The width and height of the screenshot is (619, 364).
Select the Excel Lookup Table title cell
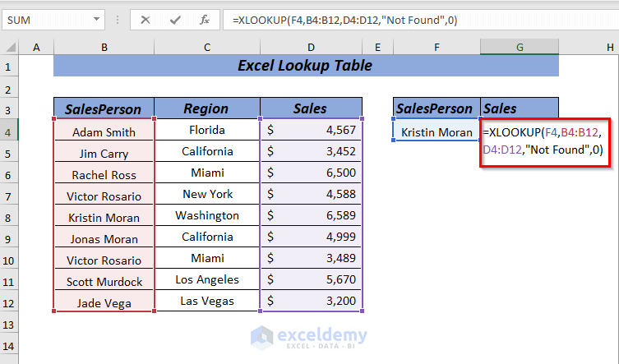[x=306, y=65]
